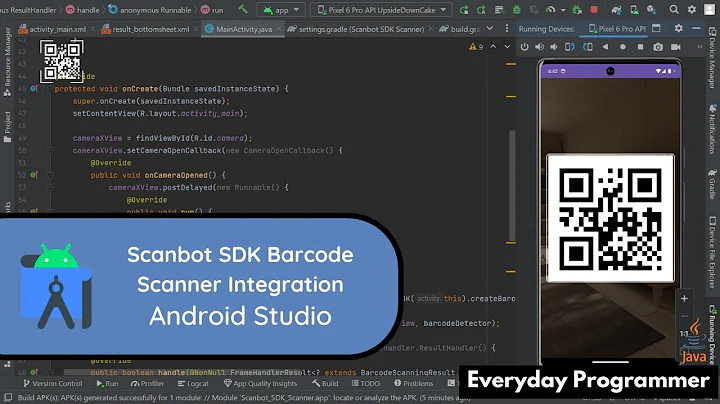720x404 pixels.
Task: Open Running Devices panel settings gear
Action: point(678,28)
